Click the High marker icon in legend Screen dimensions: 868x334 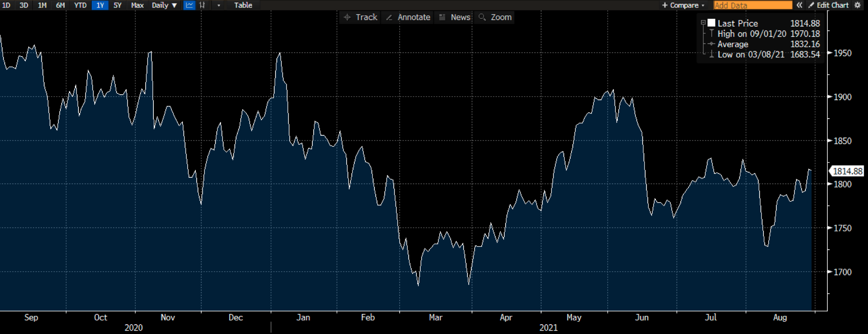pos(712,34)
